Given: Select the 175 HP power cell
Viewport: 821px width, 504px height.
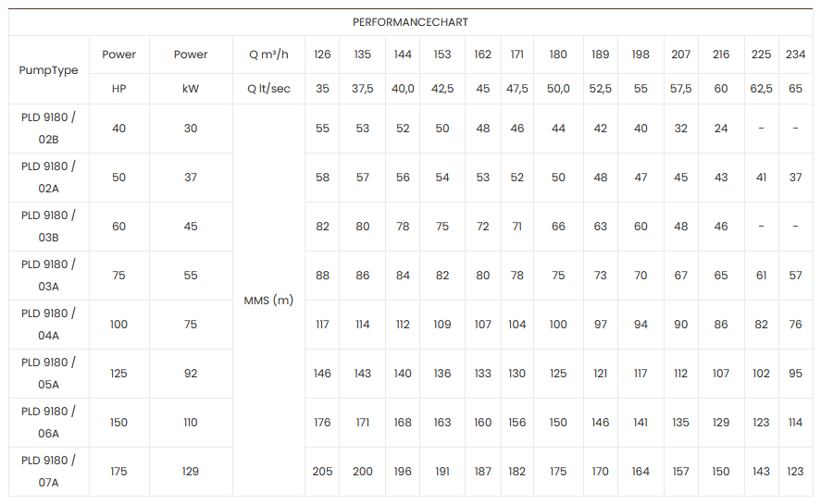Looking at the screenshot, I should 118,472.
